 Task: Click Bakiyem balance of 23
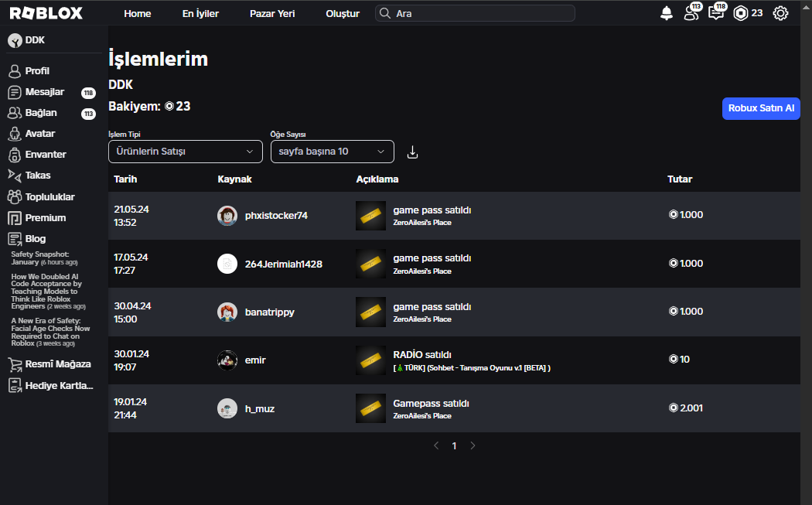click(149, 107)
